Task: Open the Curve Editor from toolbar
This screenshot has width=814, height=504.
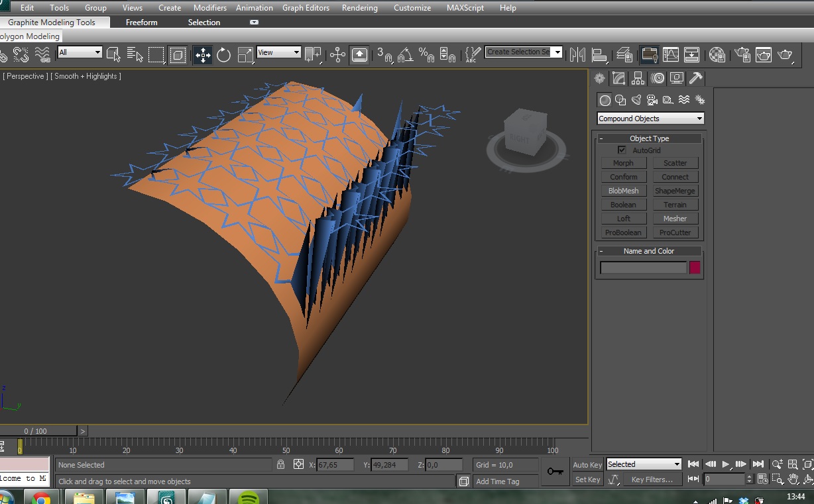Action: click(671, 55)
